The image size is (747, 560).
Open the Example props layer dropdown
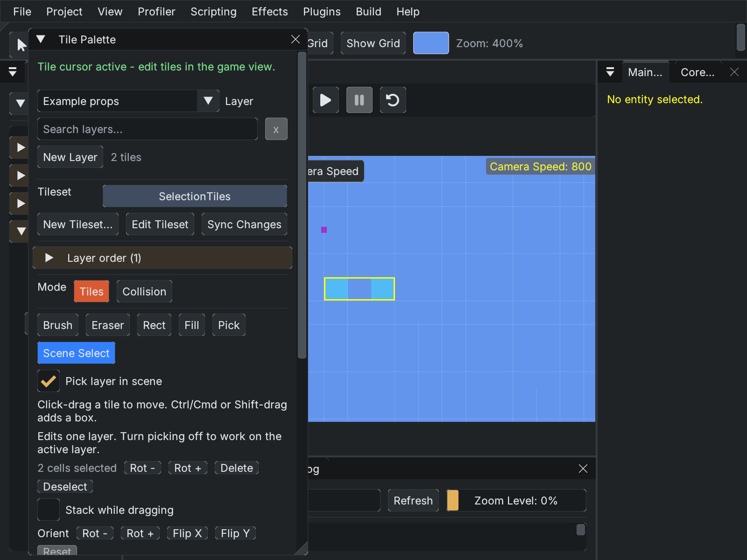[x=208, y=101]
